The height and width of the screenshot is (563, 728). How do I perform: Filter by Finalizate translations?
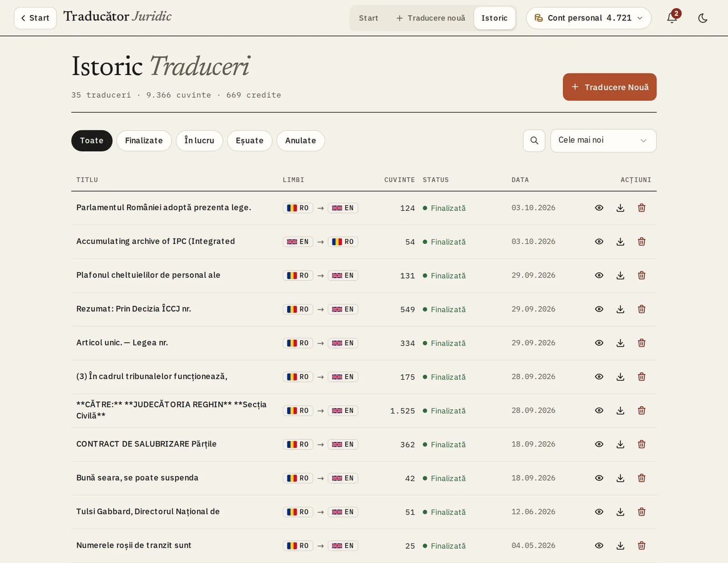click(144, 141)
